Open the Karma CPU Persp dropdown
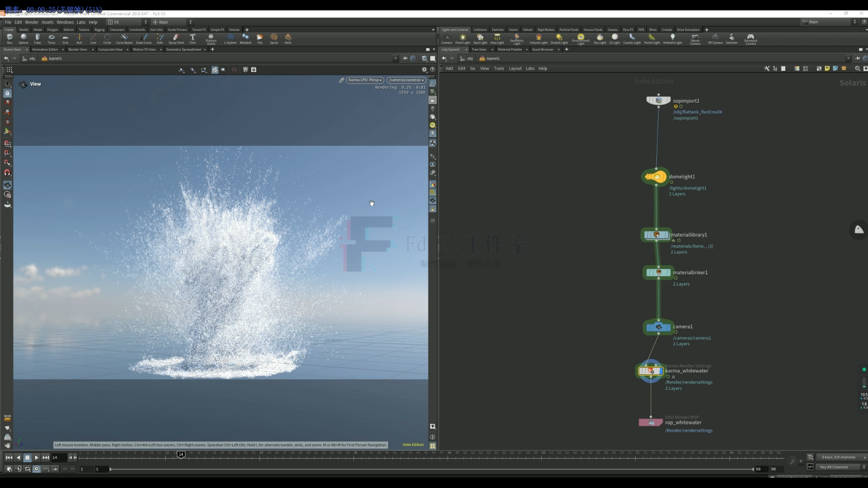The image size is (868, 488). [x=365, y=80]
